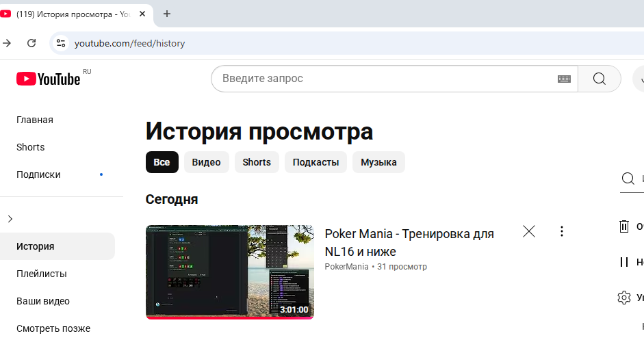This screenshot has height=340, width=644.
Task: Open the PokerMania channel link
Action: [347, 267]
